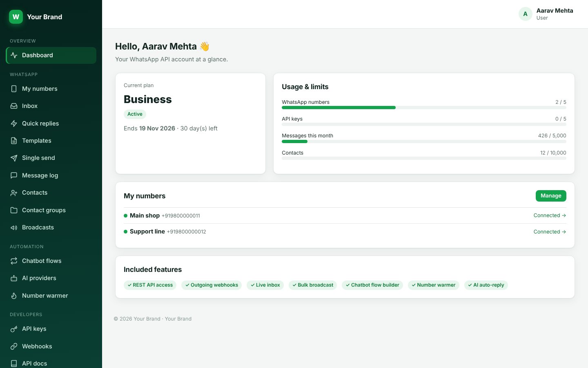Image resolution: width=588 pixels, height=368 pixels.
Task: Select Templates in the sidebar menu
Action: click(51, 141)
